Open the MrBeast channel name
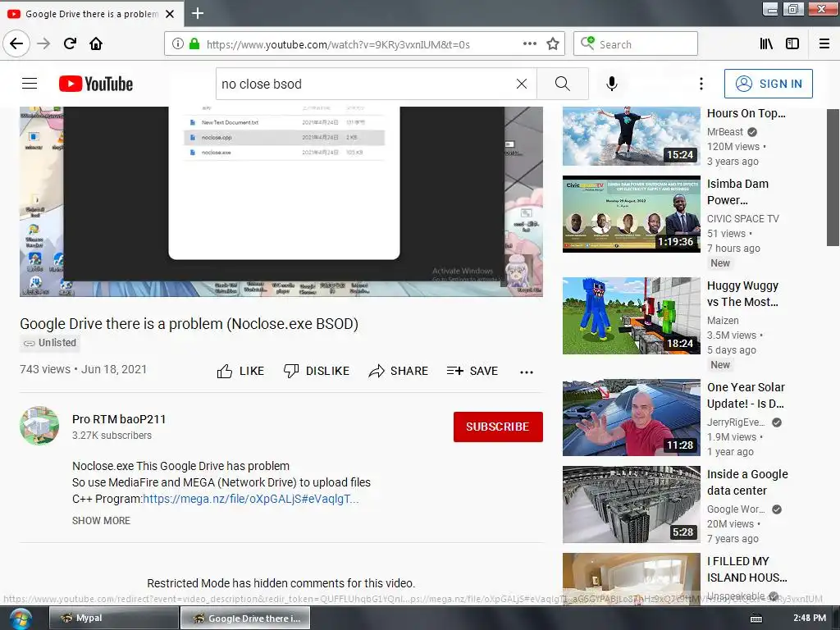 [725, 132]
